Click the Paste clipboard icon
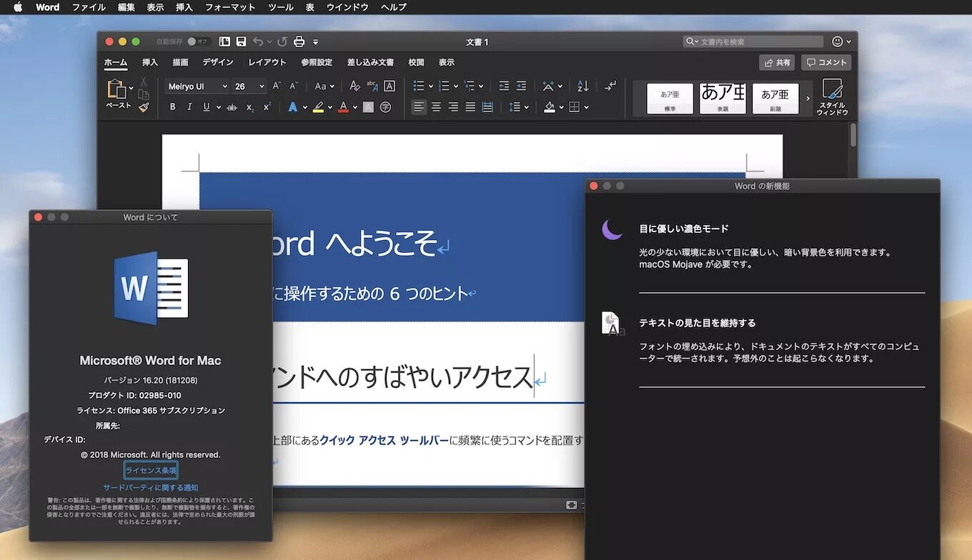 coord(116,89)
